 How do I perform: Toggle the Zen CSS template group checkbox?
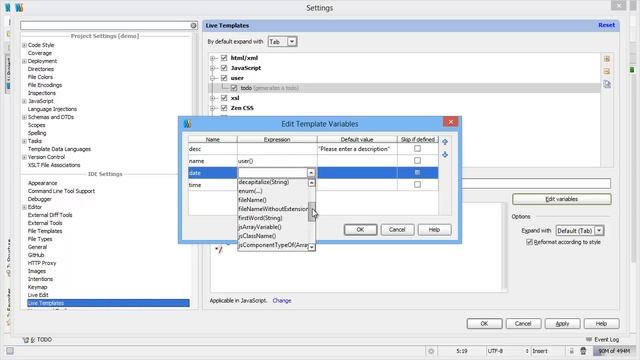224,108
